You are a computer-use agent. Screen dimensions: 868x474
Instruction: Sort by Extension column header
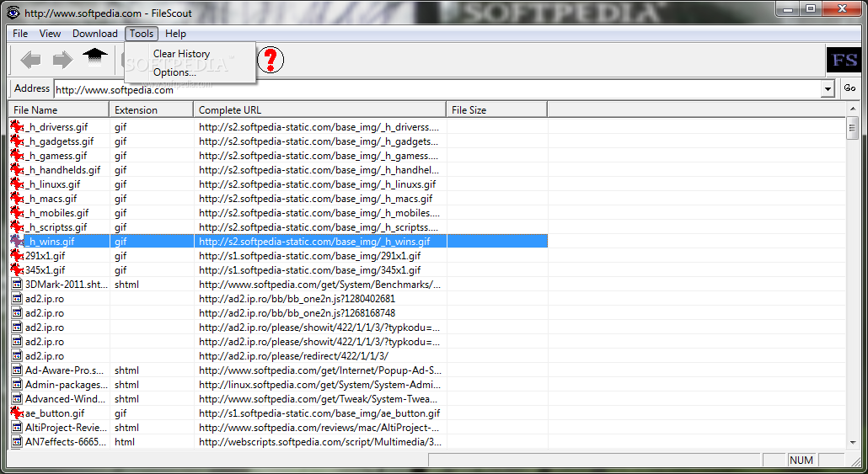click(x=151, y=109)
